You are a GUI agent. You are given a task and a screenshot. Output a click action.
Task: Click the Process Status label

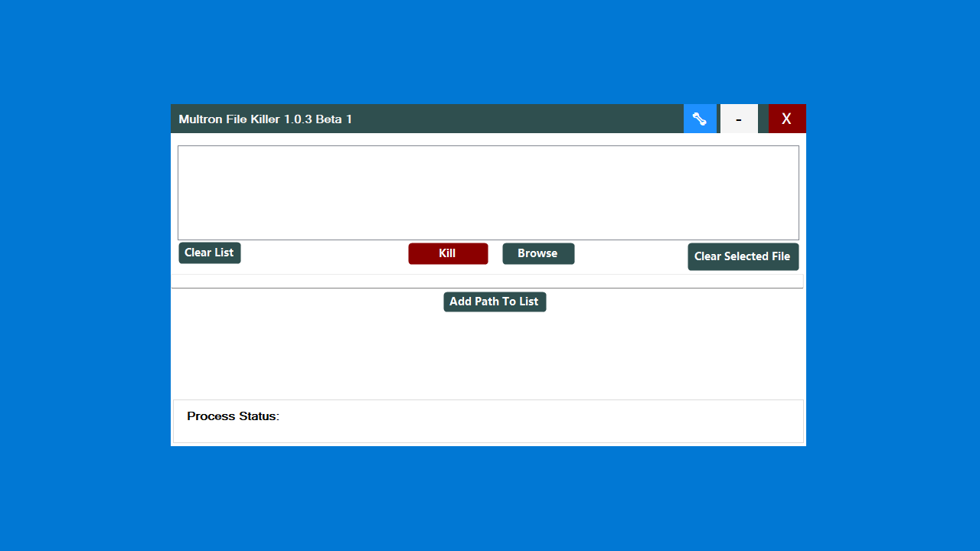[233, 416]
